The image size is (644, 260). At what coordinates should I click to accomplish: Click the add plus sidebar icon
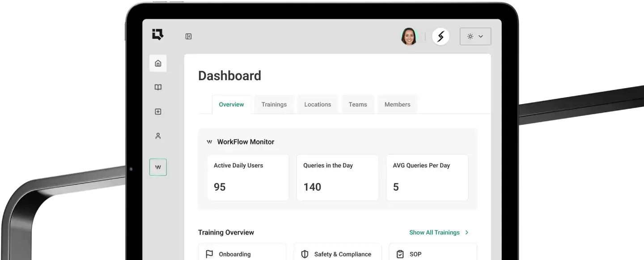coord(158,112)
